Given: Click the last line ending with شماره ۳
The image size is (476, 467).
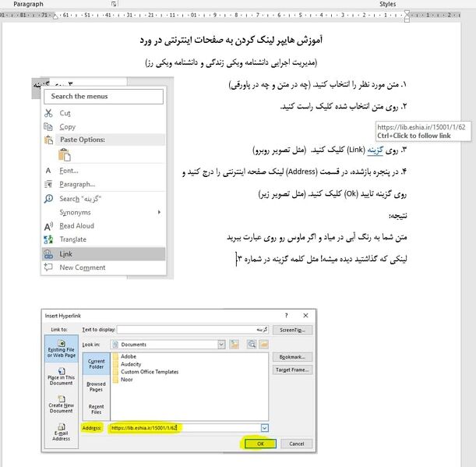Looking at the screenshot, I should (x=322, y=259).
